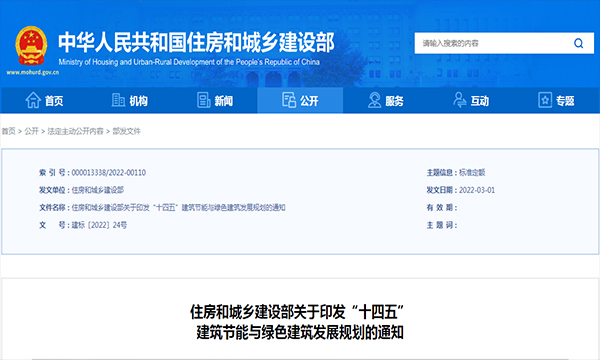The width and height of the screenshot is (600, 360).
Task: Open the 服务 nav label
Action: [395, 101]
